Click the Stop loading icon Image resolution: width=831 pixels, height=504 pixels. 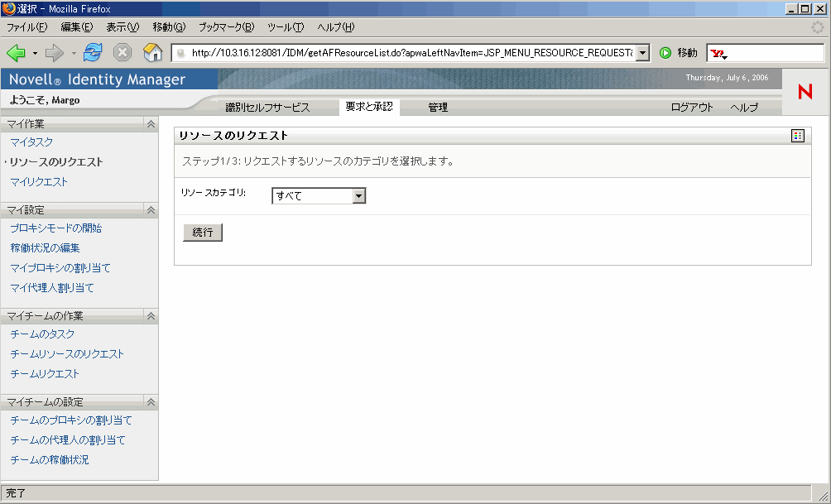tap(123, 52)
